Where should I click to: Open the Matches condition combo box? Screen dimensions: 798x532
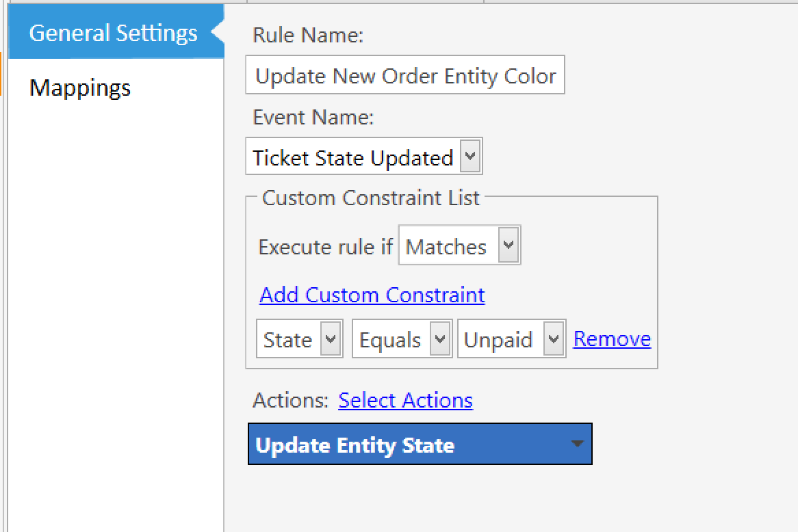coord(459,245)
